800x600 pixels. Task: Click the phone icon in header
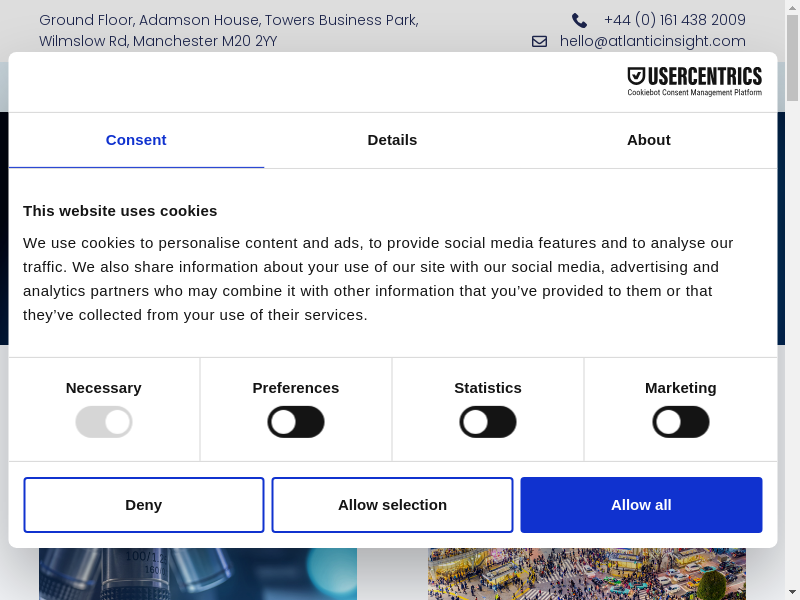579,20
